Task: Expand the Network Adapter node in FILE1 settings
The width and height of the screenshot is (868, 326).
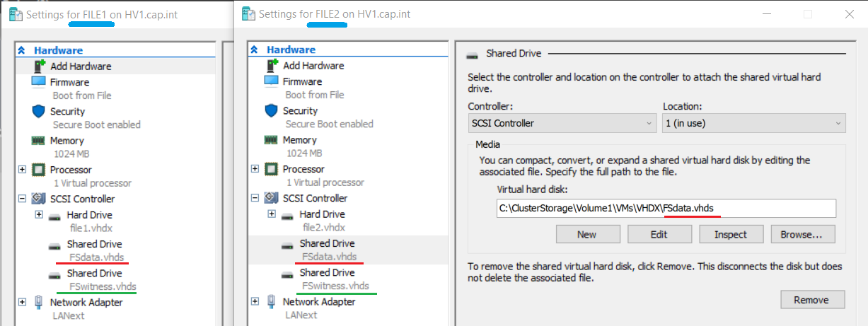Action: 22,303
